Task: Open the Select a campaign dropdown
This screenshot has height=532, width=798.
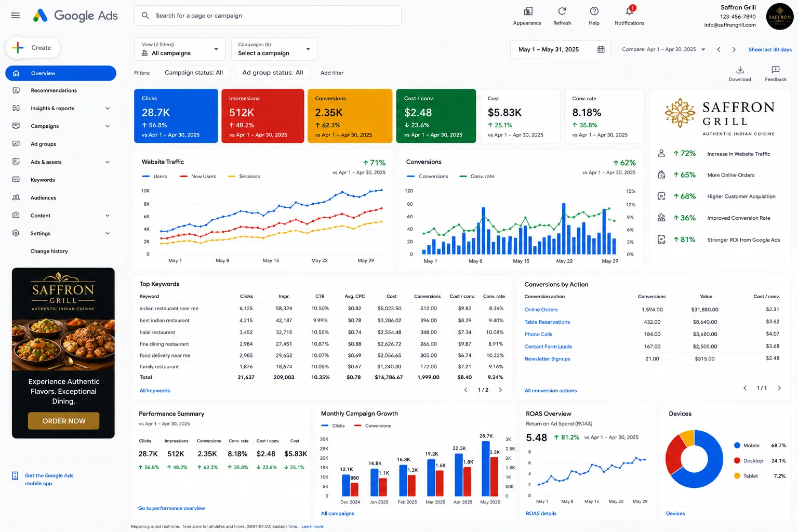Action: (x=274, y=49)
